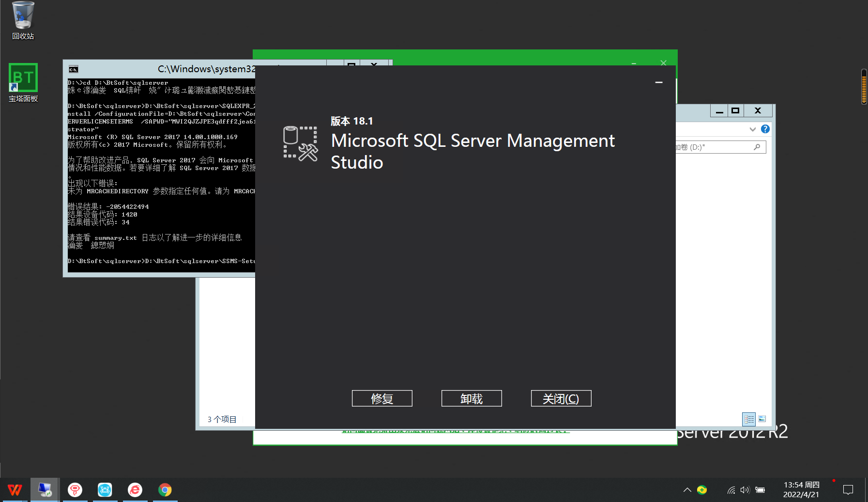Click the summary.txt log hint line in console
This screenshot has height=502, width=868.
(155, 238)
